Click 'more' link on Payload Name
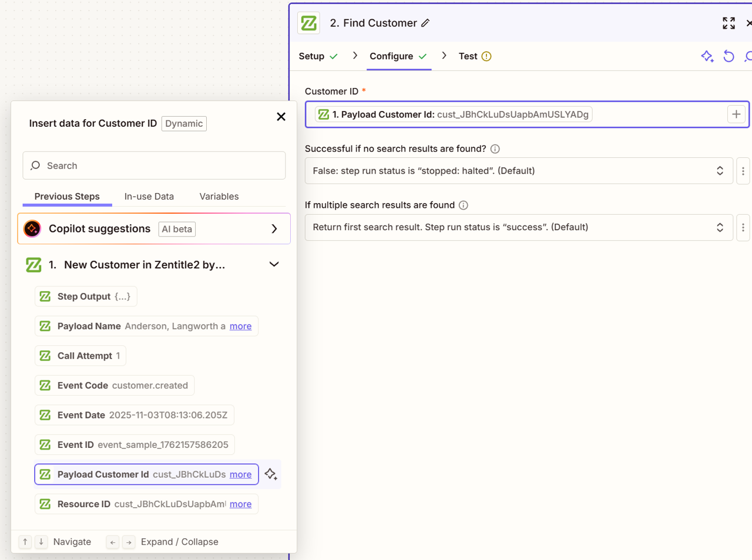752x560 pixels. (x=240, y=326)
